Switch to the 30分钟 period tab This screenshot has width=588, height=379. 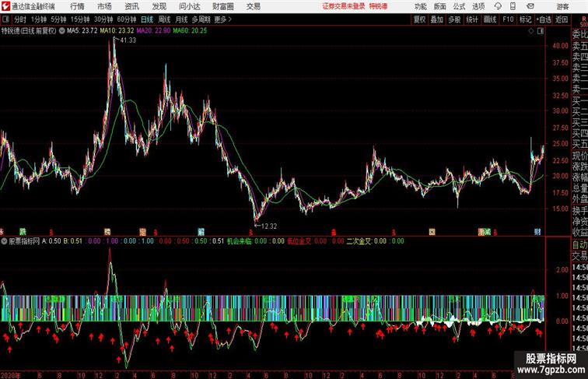pyautogui.click(x=103, y=19)
